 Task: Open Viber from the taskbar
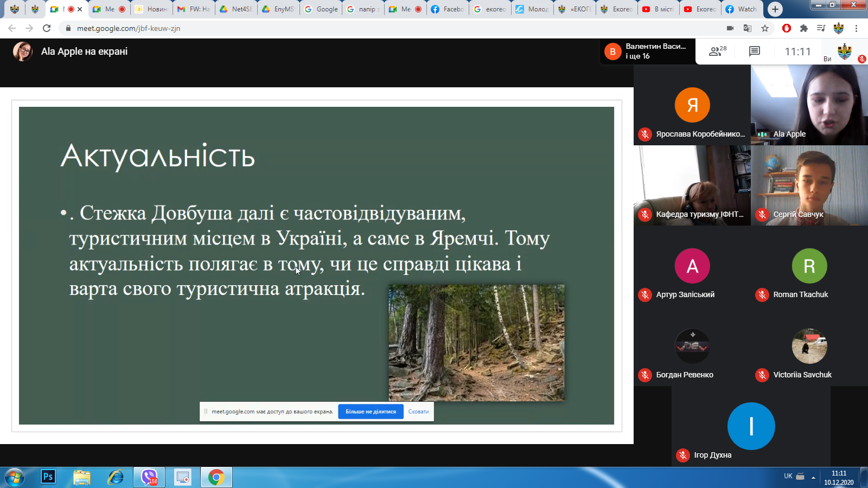pos(149,477)
